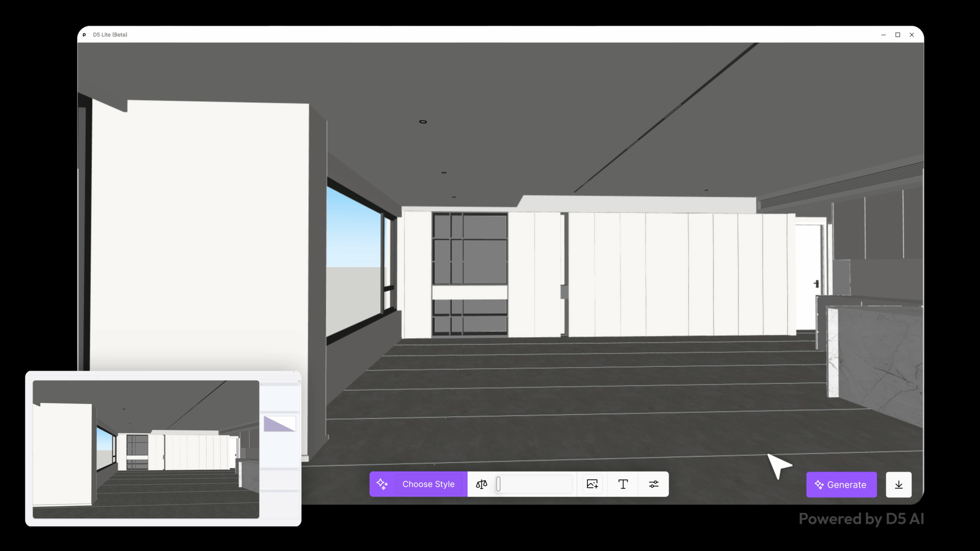Adjust the style intensity slider handle

click(499, 484)
